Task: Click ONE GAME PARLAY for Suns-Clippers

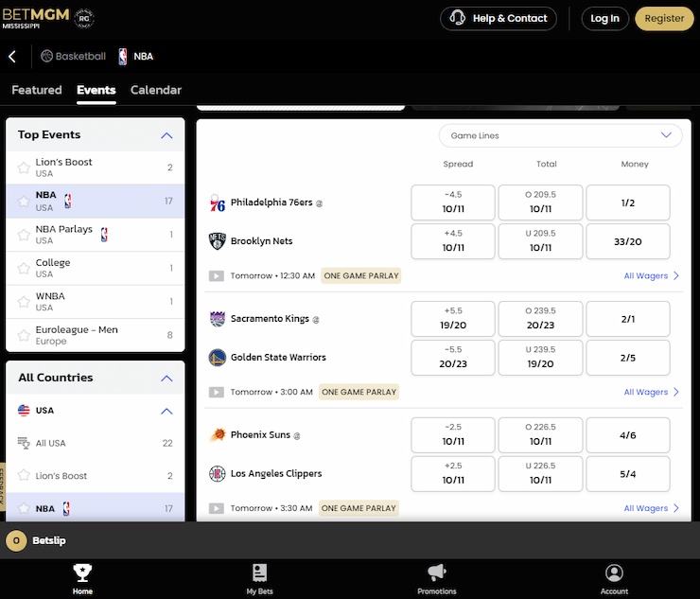Action: (359, 508)
